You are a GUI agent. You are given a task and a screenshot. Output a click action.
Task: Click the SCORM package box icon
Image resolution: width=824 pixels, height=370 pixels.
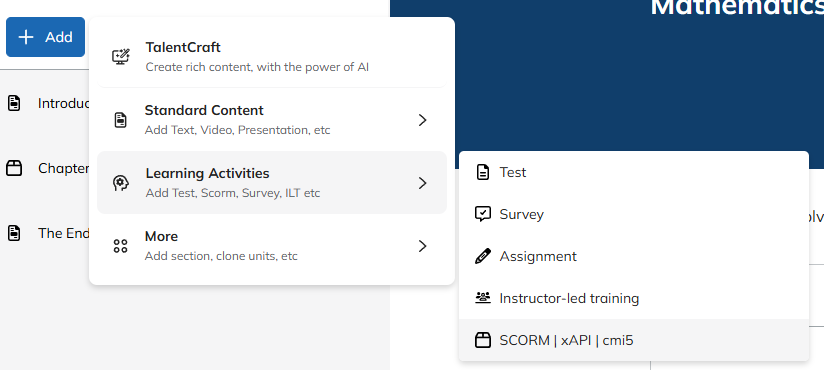(x=482, y=340)
